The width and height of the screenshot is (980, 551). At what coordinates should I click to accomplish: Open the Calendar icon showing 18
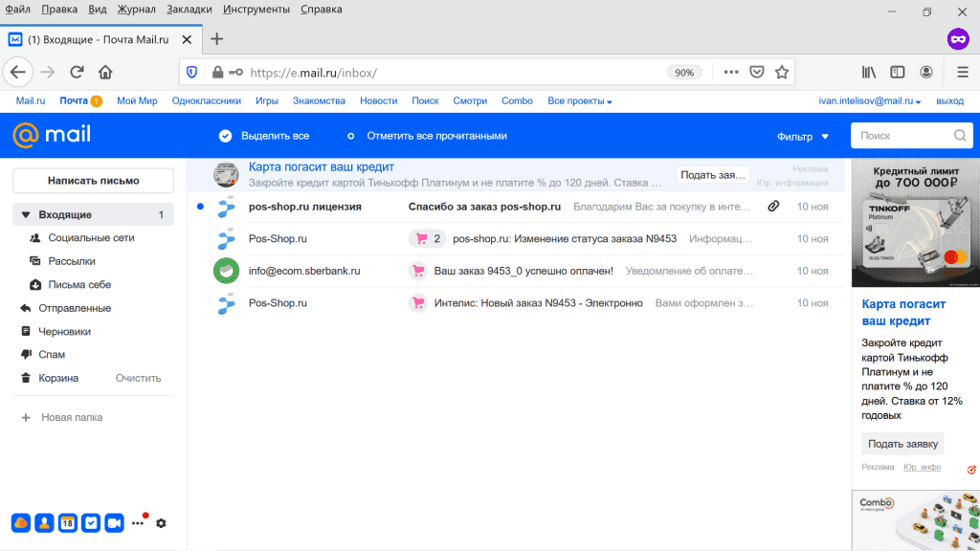67,523
